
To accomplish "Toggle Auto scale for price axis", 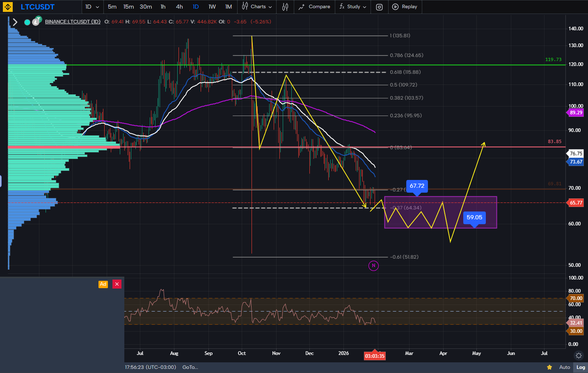I will click(x=565, y=367).
